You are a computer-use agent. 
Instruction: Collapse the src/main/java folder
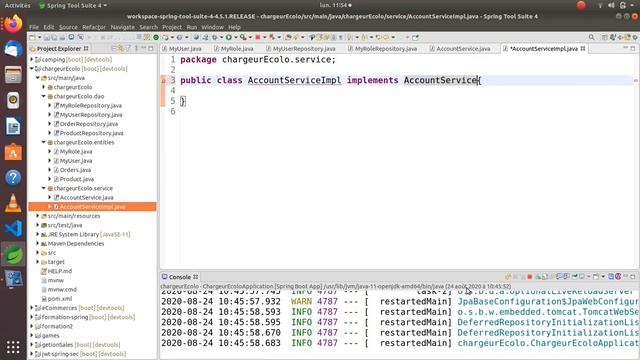(38, 78)
